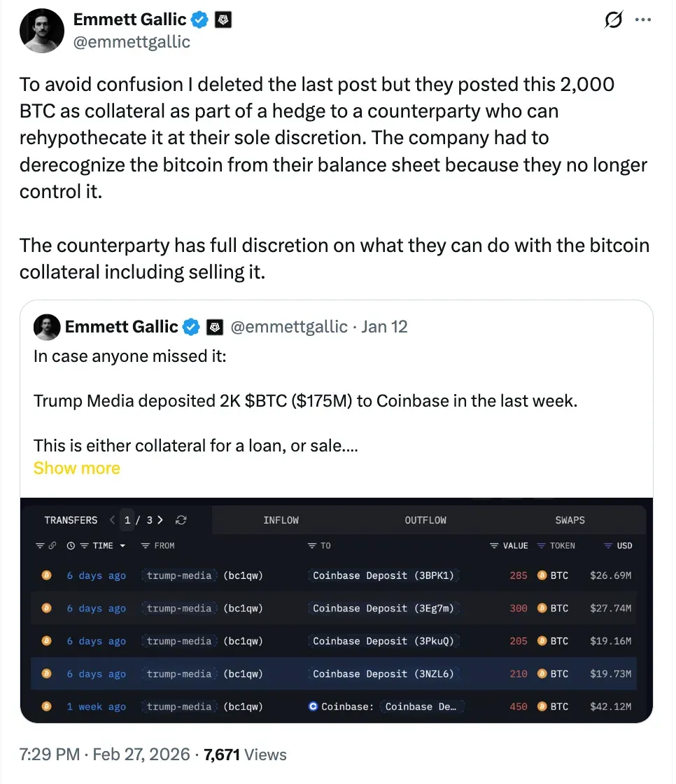Image resolution: width=676 pixels, height=784 pixels.
Task: Open the TIME column sort dropdown
Action: [x=122, y=545]
